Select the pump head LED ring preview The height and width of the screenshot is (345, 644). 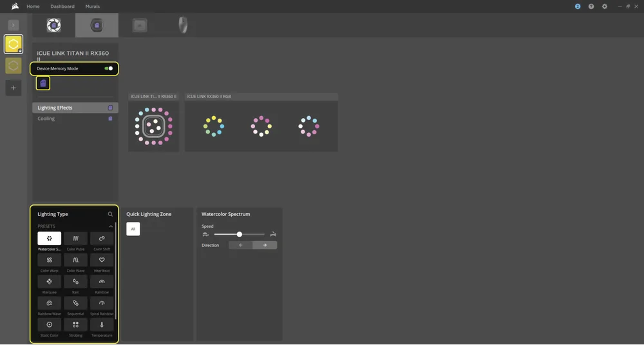pyautogui.click(x=154, y=126)
